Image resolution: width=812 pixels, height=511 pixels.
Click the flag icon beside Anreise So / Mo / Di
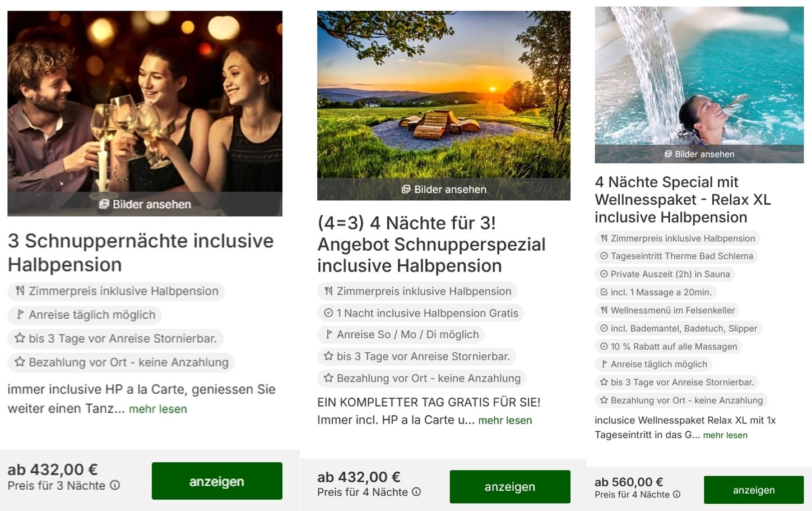click(329, 335)
